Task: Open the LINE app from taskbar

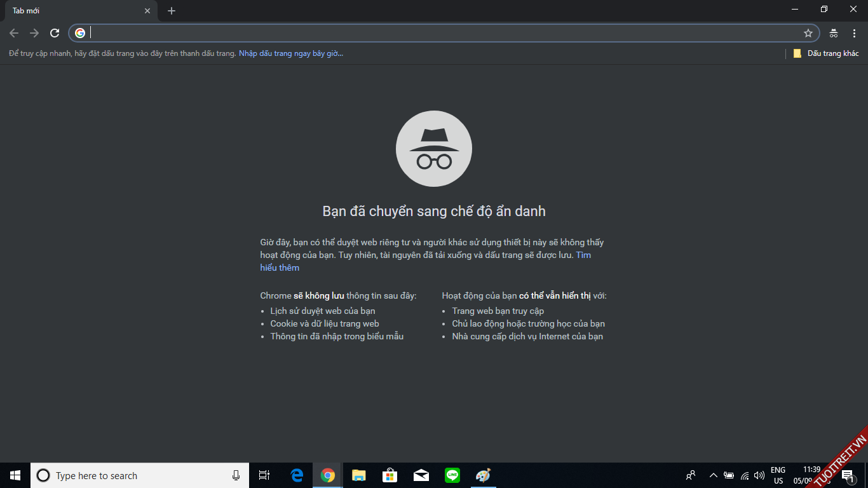Action: tap(452, 475)
